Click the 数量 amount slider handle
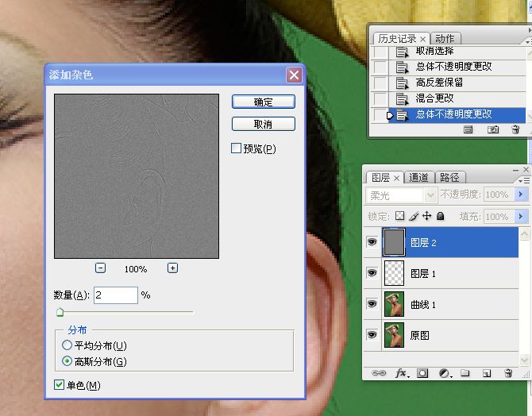 coord(60,312)
